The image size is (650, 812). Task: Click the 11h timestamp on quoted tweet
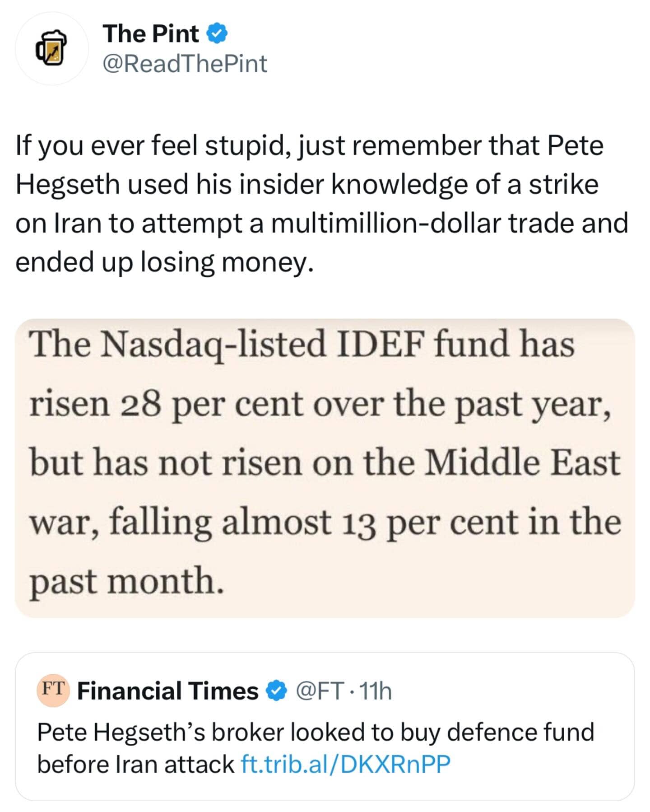coord(376,691)
